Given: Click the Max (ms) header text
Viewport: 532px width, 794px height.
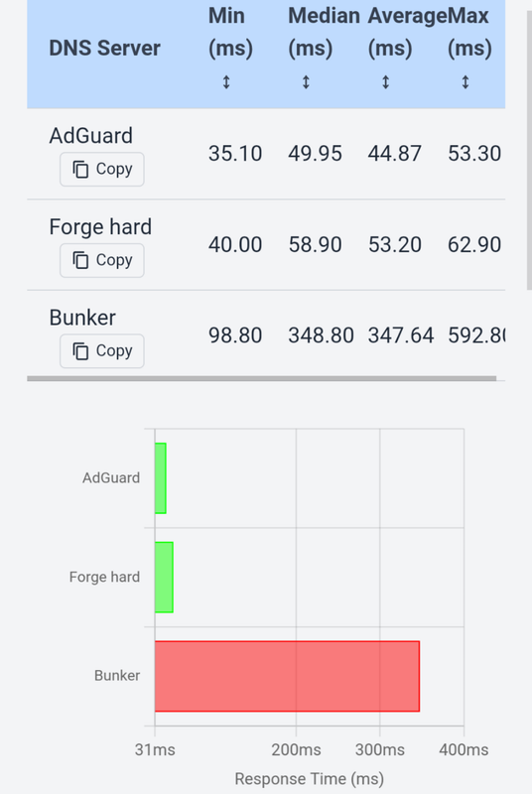Looking at the screenshot, I should [x=469, y=33].
